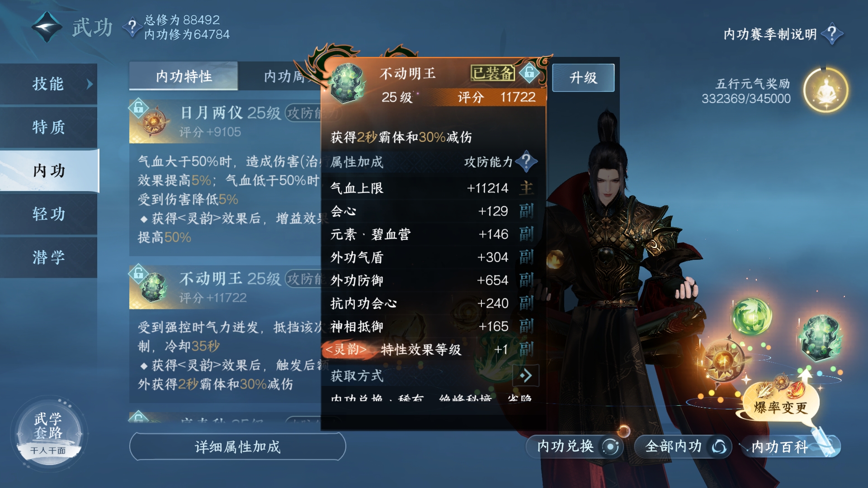Switch to the 内功特性 tab
This screenshot has height=488, width=868.
coord(184,76)
